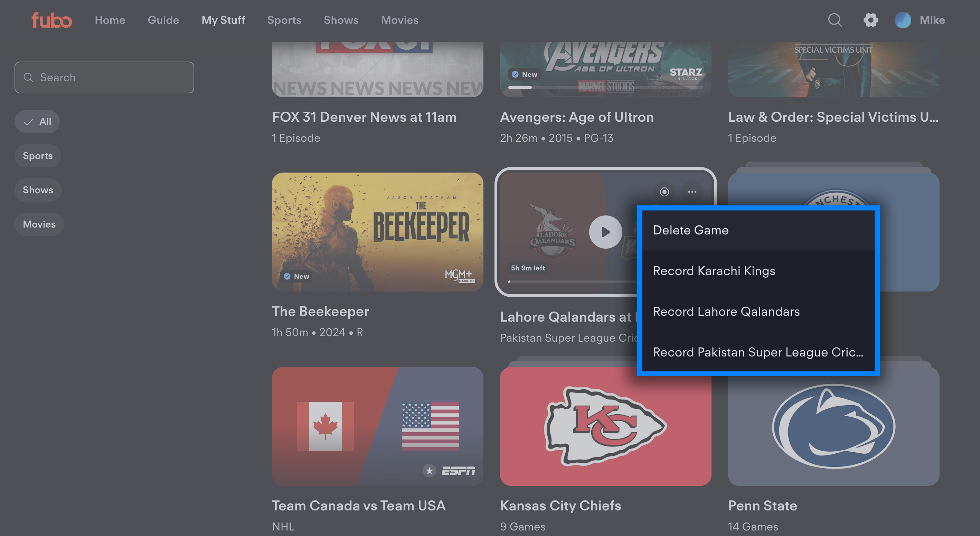Click the '14 Games' text
980x536 pixels.
pos(753,526)
